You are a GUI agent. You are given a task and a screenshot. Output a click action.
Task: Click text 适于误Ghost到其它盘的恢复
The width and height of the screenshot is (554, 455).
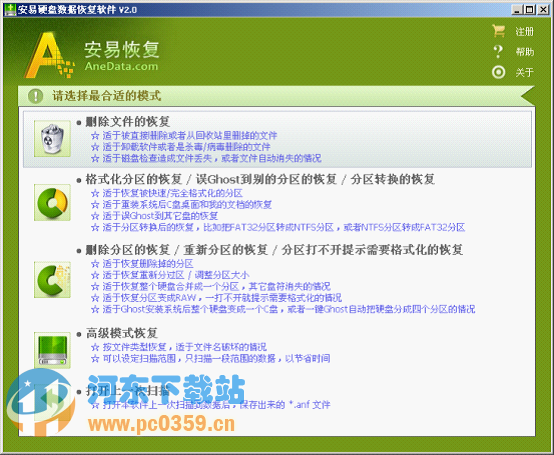160,216
